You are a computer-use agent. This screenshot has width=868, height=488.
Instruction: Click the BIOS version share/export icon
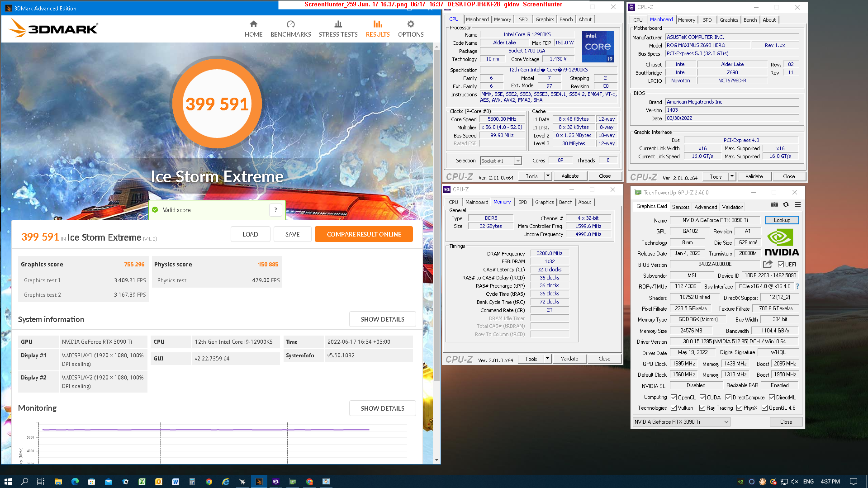(x=768, y=264)
